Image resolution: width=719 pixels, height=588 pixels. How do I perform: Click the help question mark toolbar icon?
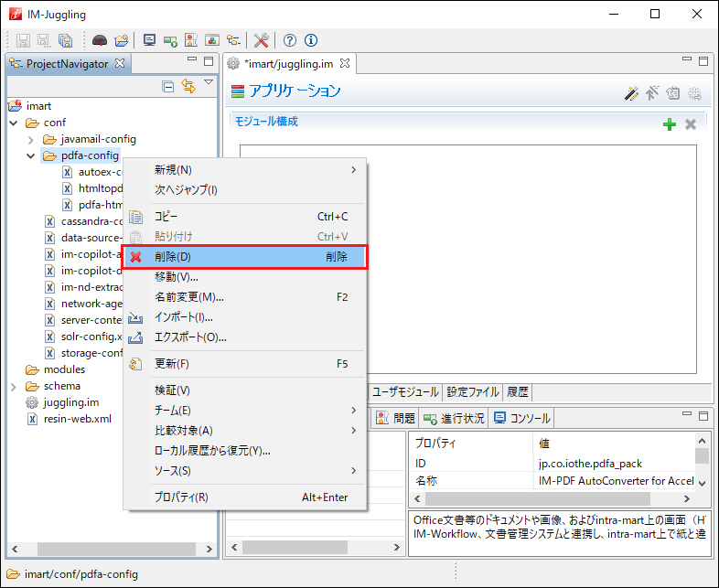tap(290, 40)
